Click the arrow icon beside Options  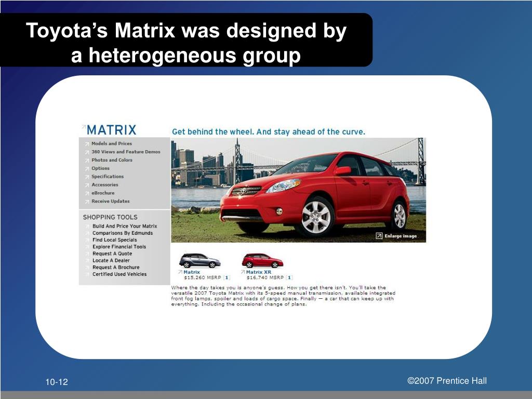pos(87,169)
